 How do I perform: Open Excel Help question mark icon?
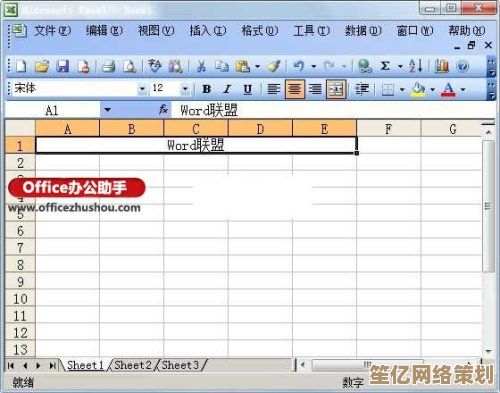(462, 66)
